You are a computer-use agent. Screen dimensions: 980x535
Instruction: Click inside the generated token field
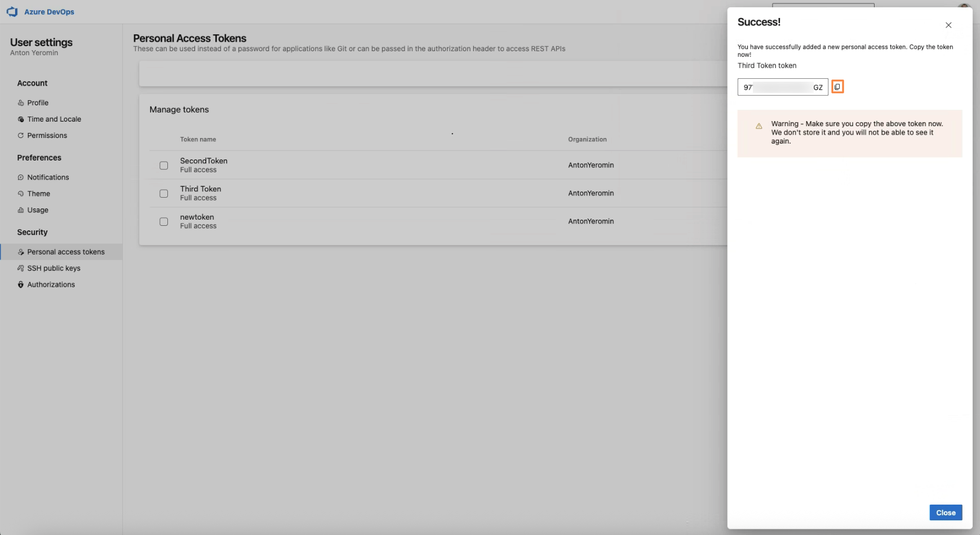coord(782,87)
